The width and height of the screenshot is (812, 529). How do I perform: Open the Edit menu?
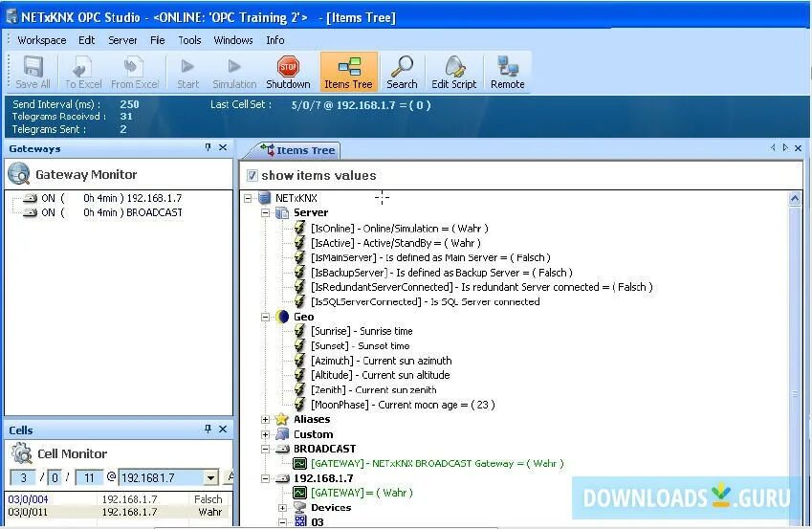click(x=86, y=40)
